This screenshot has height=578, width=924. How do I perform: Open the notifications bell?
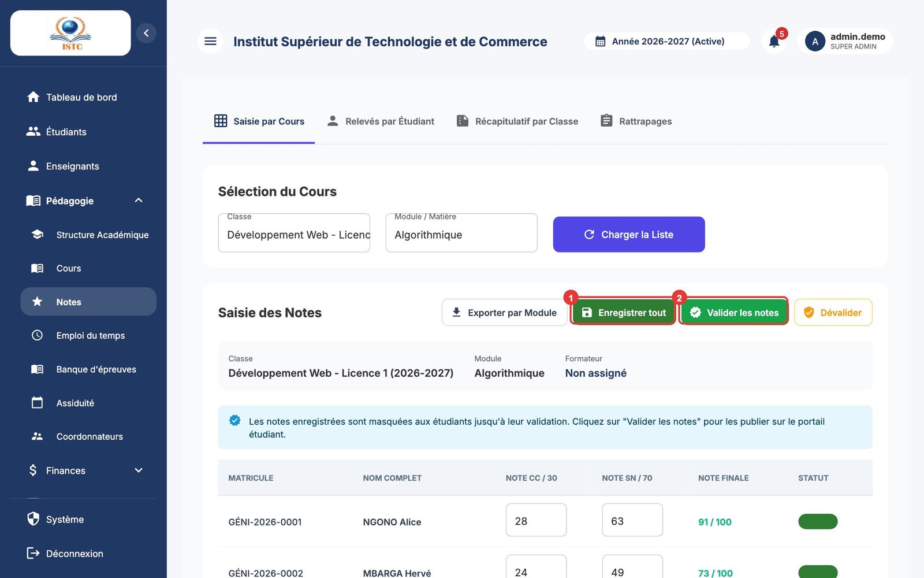click(774, 41)
